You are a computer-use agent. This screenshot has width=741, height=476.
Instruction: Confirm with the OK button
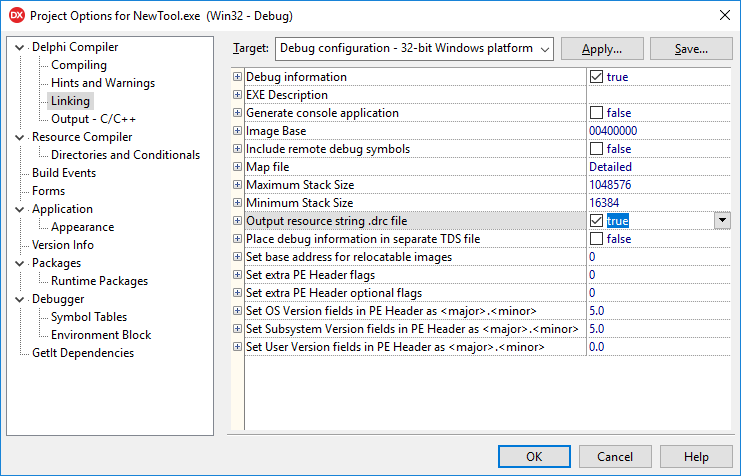pos(534,457)
